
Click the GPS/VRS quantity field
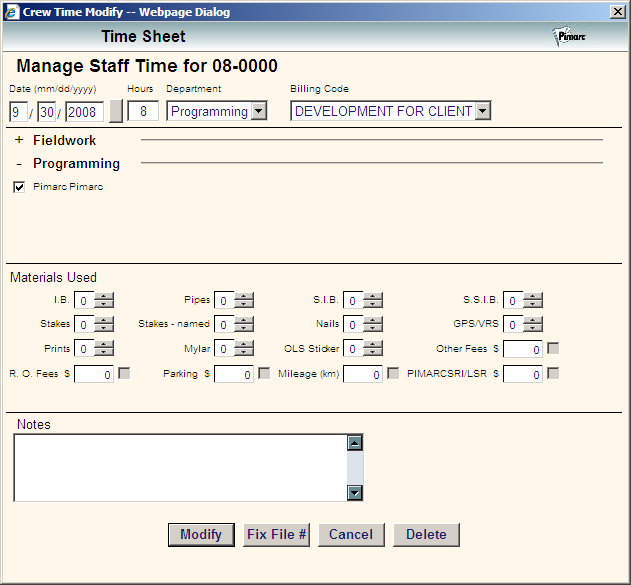pyautogui.click(x=513, y=324)
